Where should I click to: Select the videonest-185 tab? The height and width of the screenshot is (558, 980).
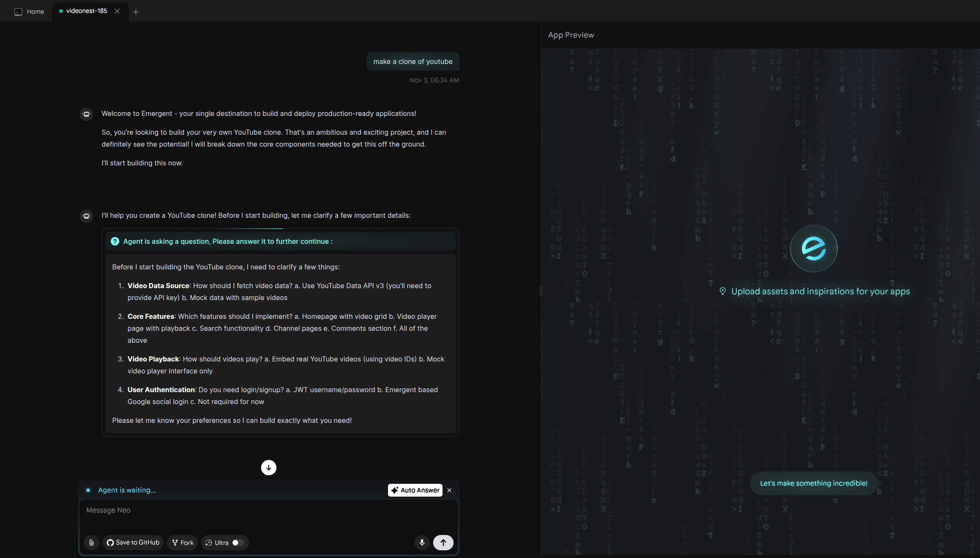point(86,11)
